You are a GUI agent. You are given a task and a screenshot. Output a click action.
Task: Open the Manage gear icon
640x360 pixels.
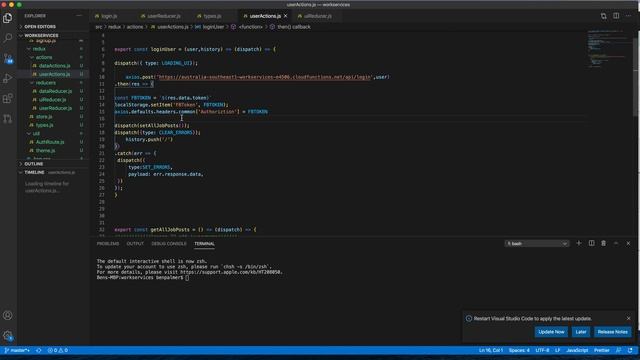click(8, 336)
